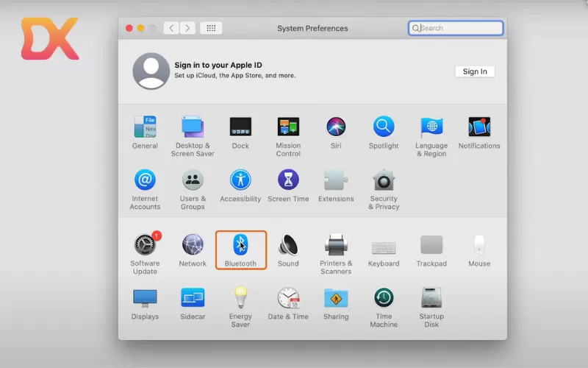Image resolution: width=588 pixels, height=368 pixels.
Task: Open Screen Time settings
Action: pos(288,180)
